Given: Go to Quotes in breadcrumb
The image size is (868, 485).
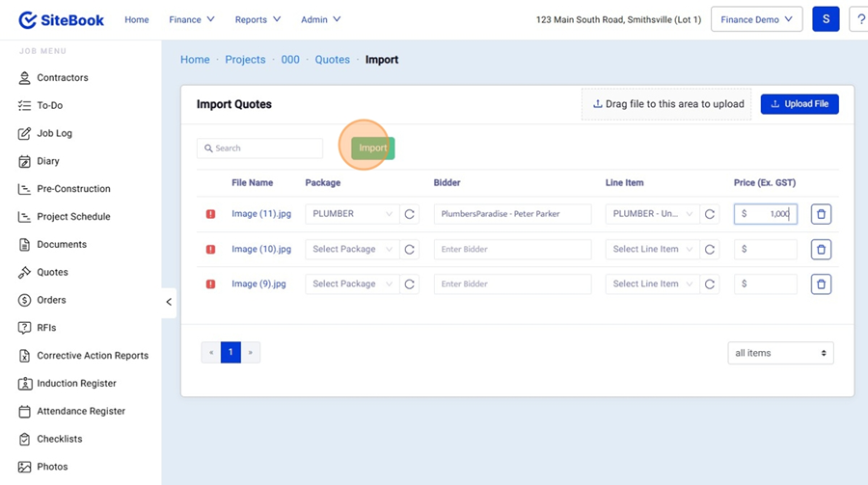Looking at the screenshot, I should pos(332,60).
